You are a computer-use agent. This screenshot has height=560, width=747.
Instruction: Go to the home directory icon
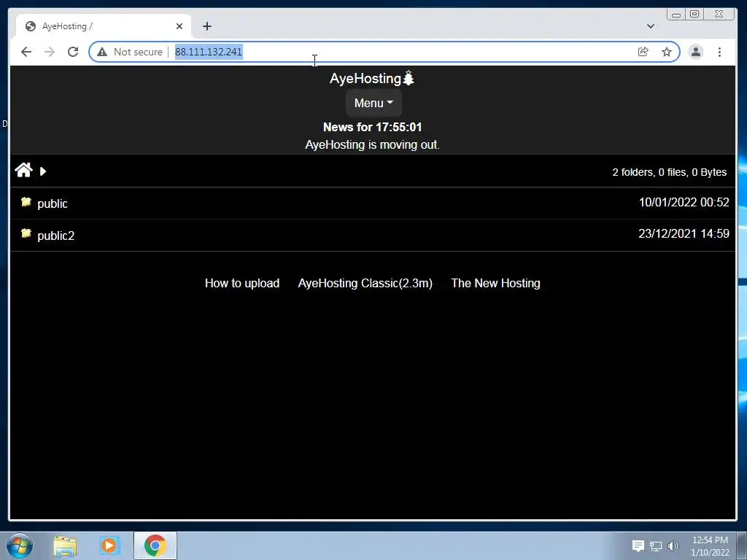[x=23, y=170]
